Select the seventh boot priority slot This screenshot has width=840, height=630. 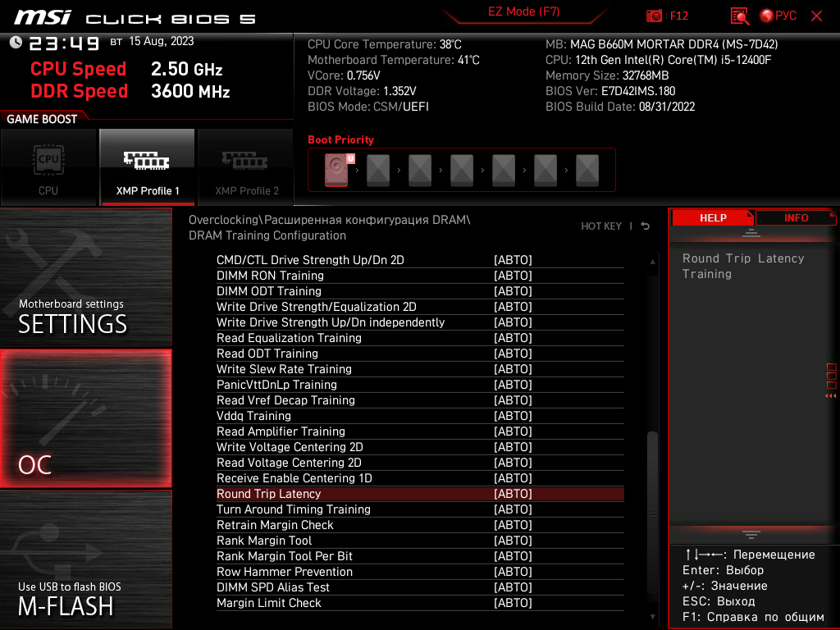pos(587,170)
